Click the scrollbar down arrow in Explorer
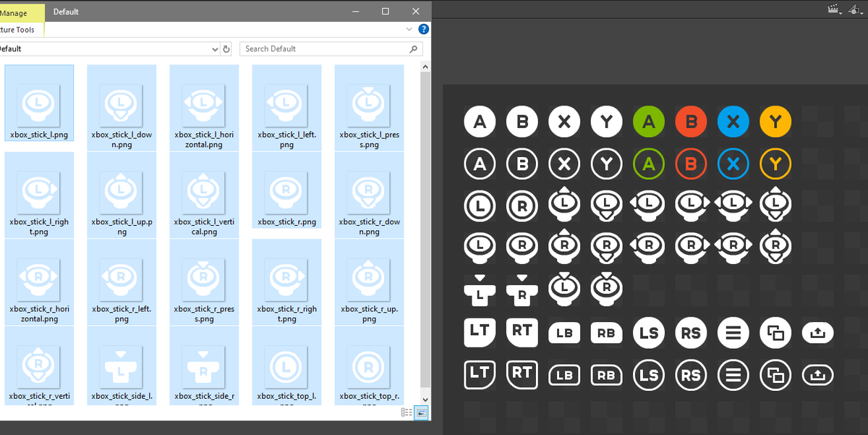The image size is (868, 435). [x=425, y=399]
